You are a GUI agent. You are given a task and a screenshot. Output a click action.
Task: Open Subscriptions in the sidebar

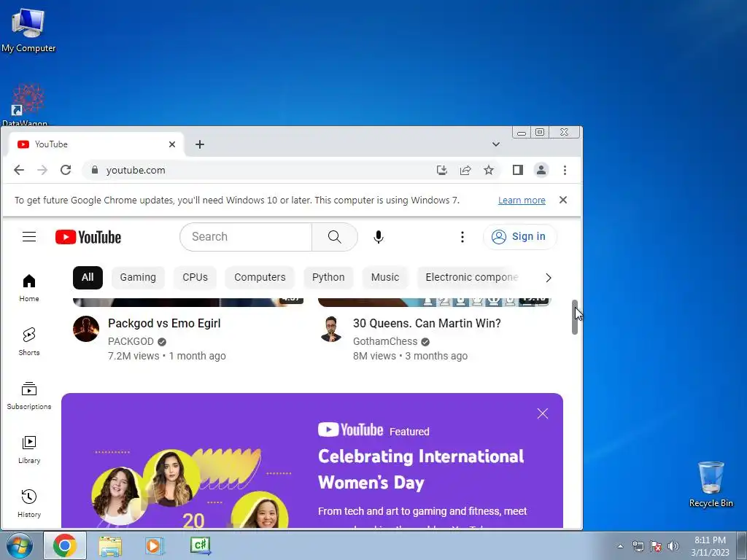[x=29, y=396]
